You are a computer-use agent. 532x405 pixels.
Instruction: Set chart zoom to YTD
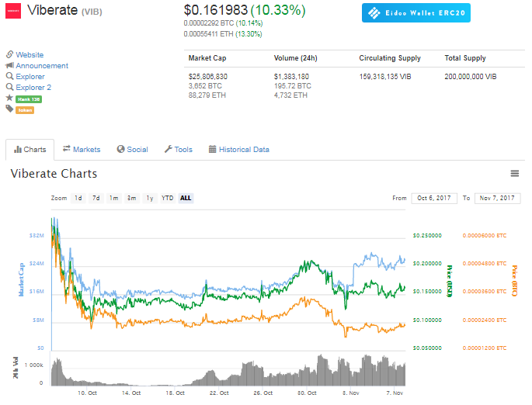tap(167, 198)
